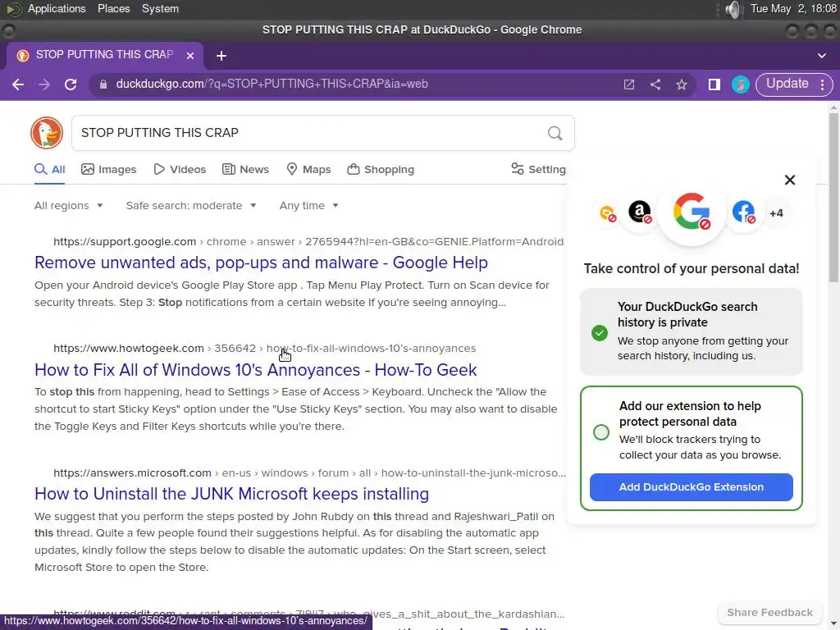Click the answers.microsoft.com result URL
The width and height of the screenshot is (840, 630).
pos(309,473)
